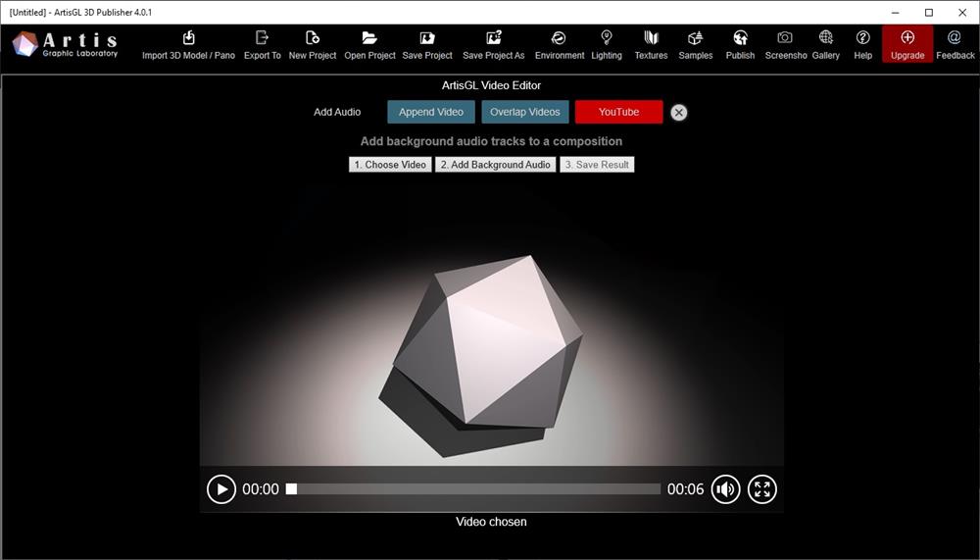Click the Export To icon
This screenshot has width=980, height=560.
262,45
